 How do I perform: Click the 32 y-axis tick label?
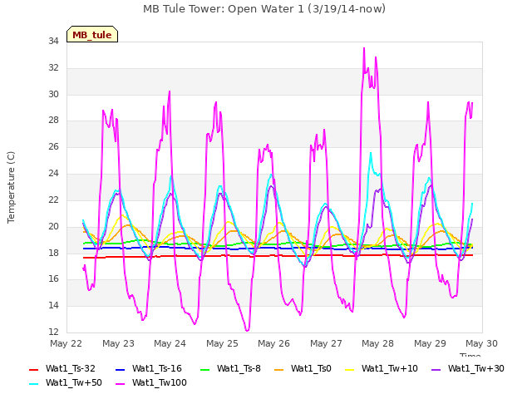pyautogui.click(x=53, y=68)
